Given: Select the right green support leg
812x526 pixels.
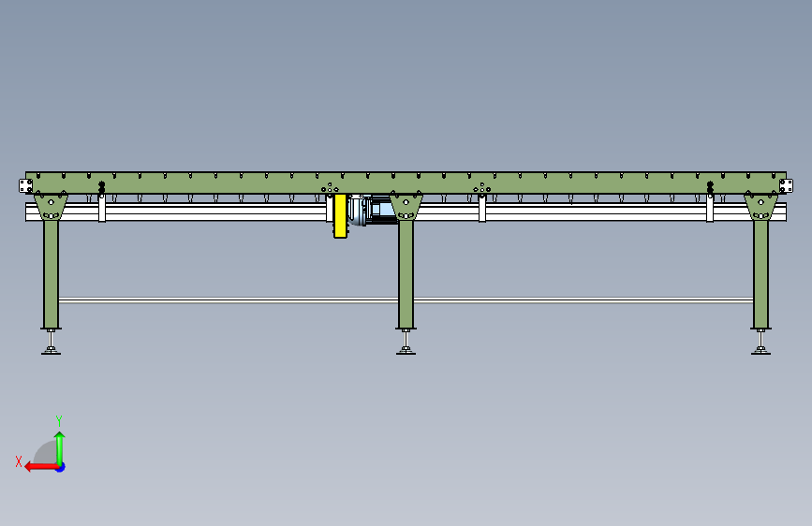Looking at the screenshot, I should pyautogui.click(x=760, y=274).
